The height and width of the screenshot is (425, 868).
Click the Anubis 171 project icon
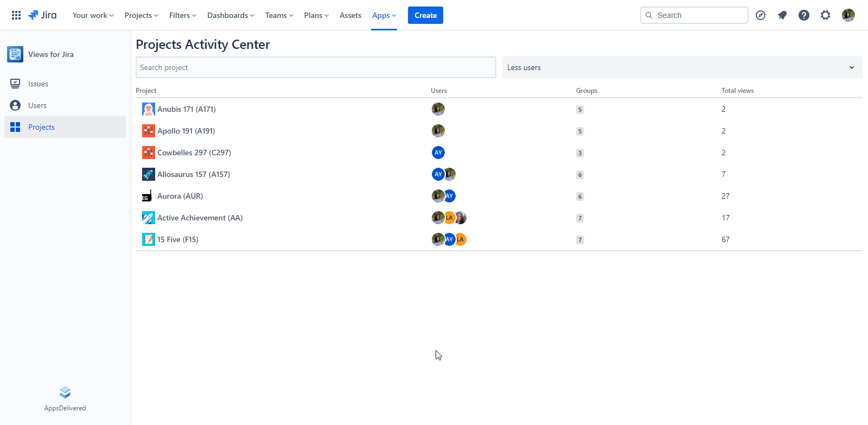point(148,109)
